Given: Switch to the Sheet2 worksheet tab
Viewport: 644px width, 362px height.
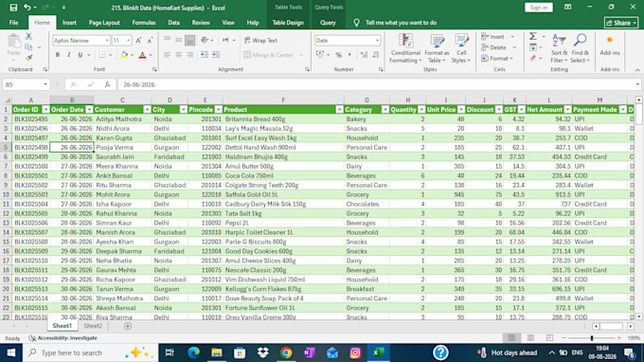Looking at the screenshot, I should 93,326.
